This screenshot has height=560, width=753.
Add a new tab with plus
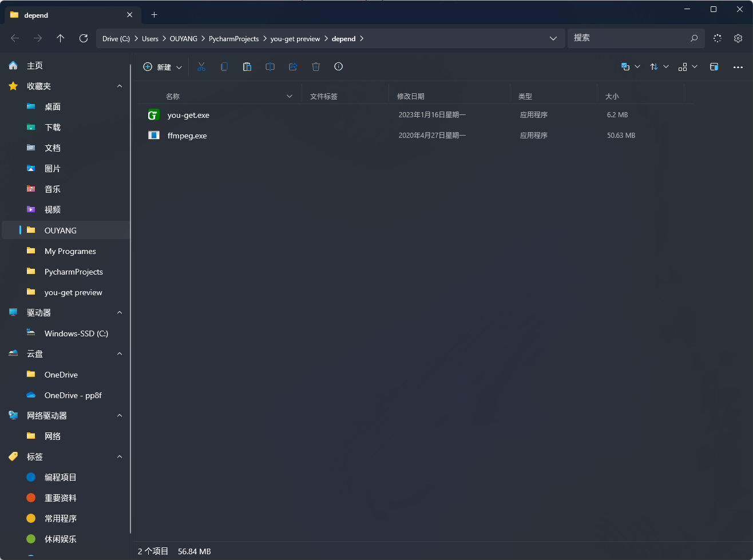(154, 15)
